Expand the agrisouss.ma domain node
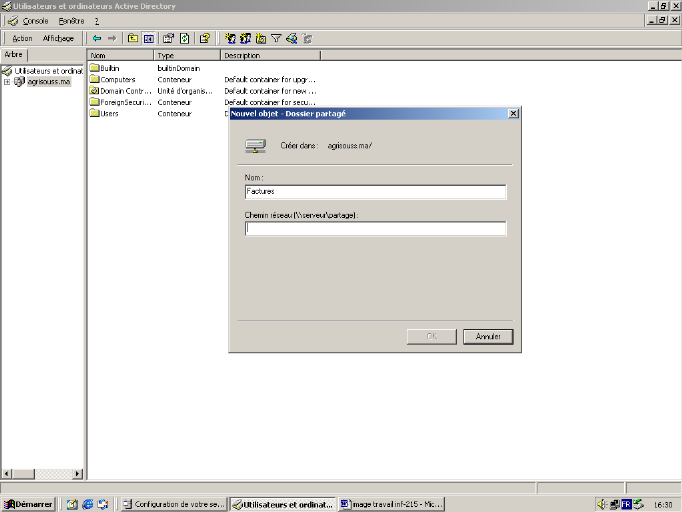 [x=7, y=82]
